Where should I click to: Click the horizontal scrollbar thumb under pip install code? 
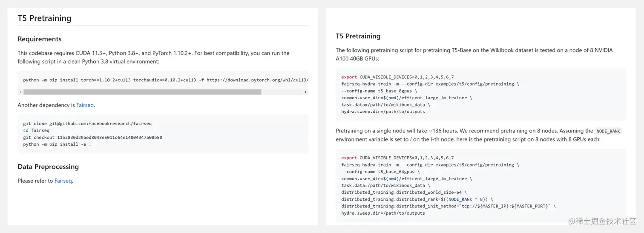point(142,92)
